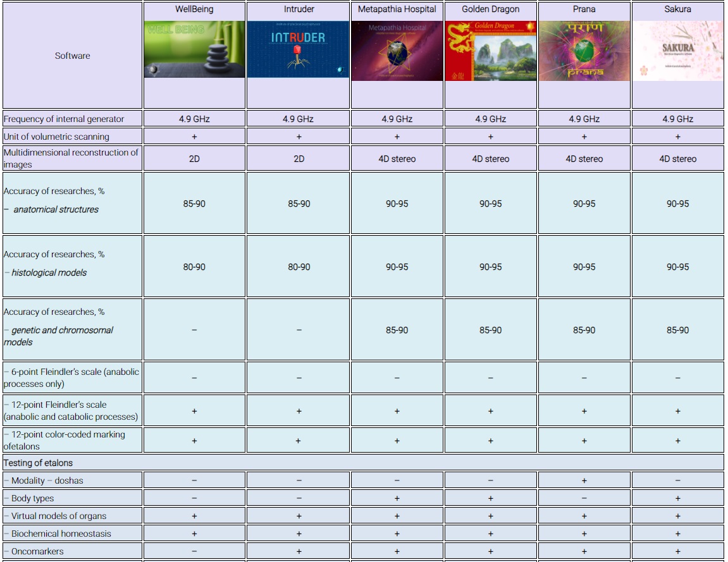Click Intruder's 2D reconstruction cell
728x562 pixels.
299,159
